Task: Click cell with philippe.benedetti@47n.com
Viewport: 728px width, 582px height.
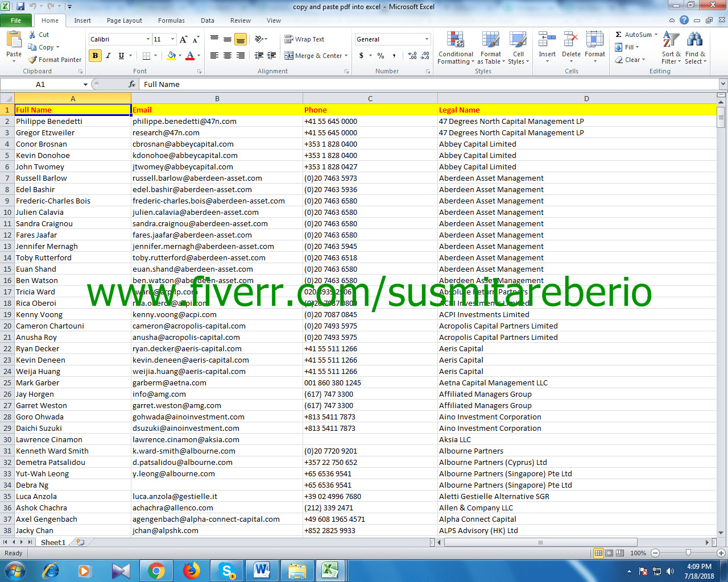Action: pos(217,121)
